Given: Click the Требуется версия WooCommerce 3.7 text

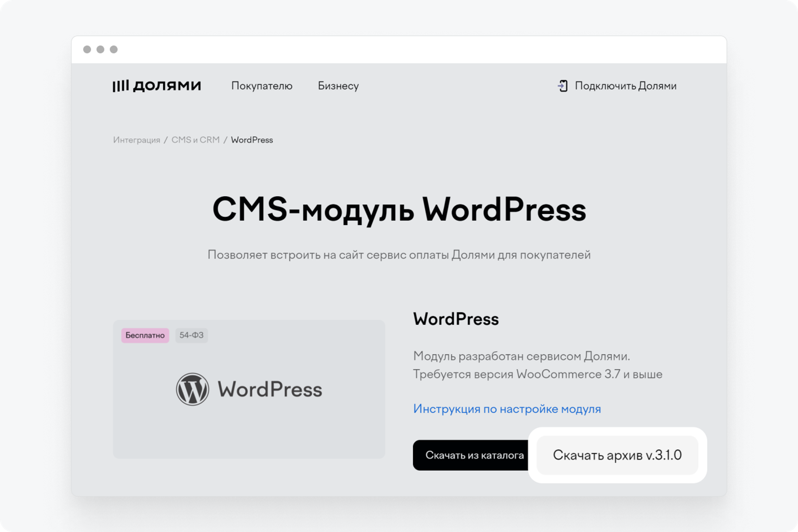Looking at the screenshot, I should (x=537, y=374).
